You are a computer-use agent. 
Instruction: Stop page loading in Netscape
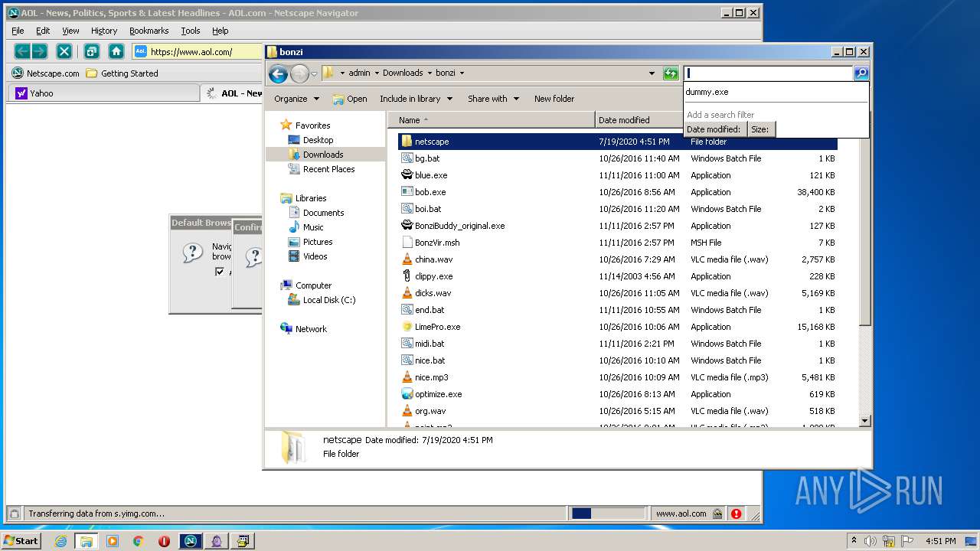coord(64,51)
